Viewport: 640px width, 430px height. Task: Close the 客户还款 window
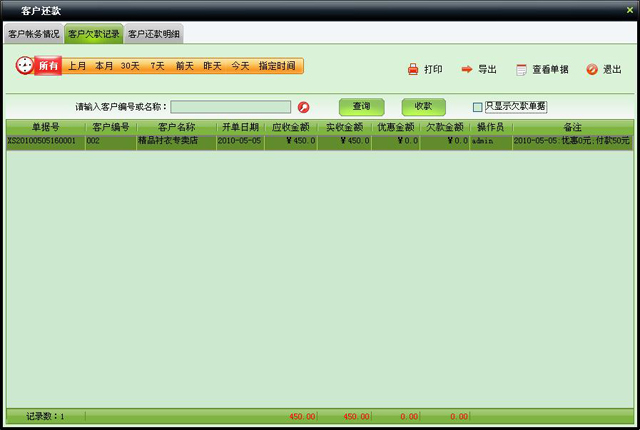(x=629, y=9)
